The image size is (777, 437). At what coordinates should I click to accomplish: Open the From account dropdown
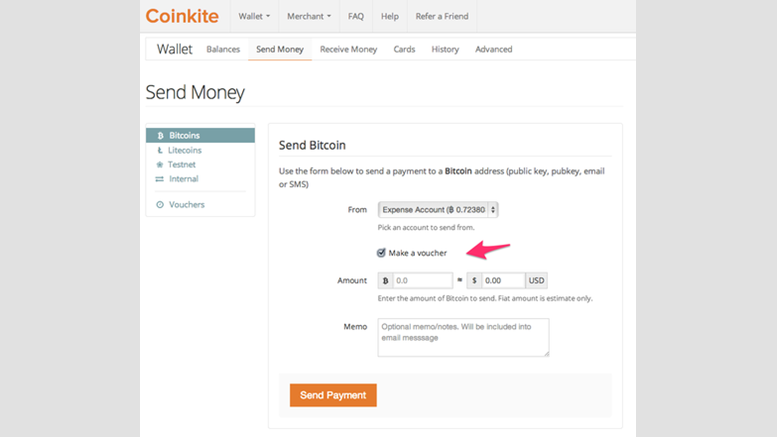click(438, 210)
